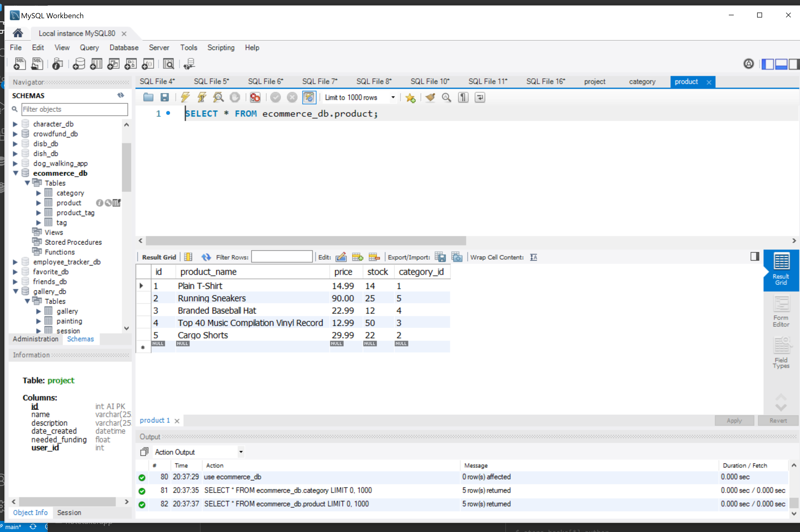Image resolution: width=800 pixels, height=532 pixels.
Task: Switch to the Administration navigator tab
Action: (35, 339)
